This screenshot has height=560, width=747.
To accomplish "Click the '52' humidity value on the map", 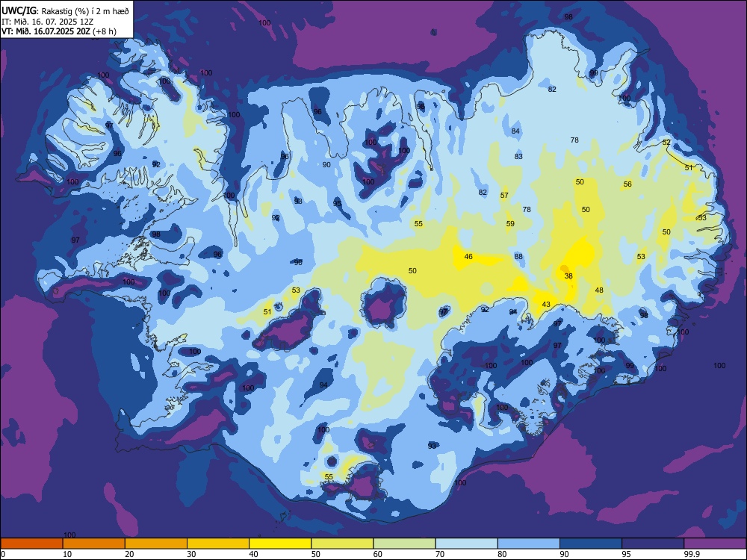I will 666,143.
